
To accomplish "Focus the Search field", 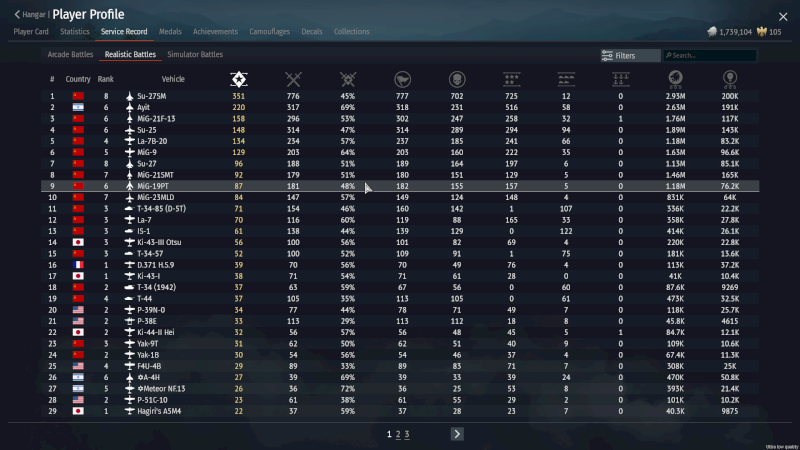I will click(710, 56).
